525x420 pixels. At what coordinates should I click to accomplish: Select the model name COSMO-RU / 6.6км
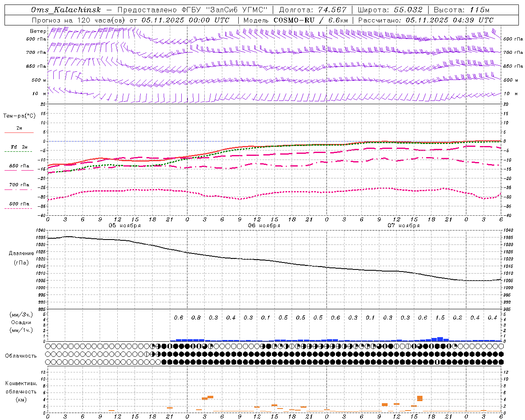(x=310, y=20)
